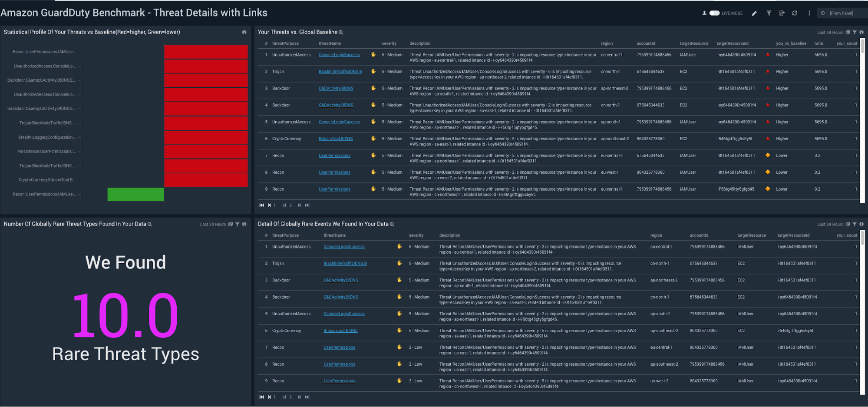Click filter icon in Number Of Globally Rare Threat Types panel
The height and width of the screenshot is (407, 868).
coord(238,224)
